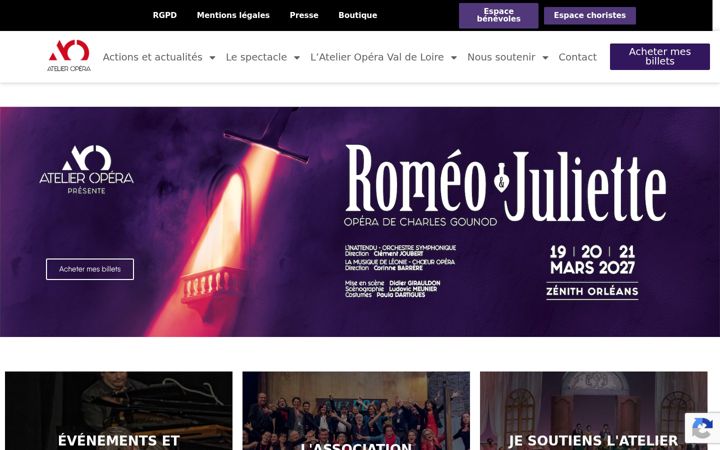Click 'OPÉRA DE CHARLES GOUNOD' subtitle
This screenshot has height=450, width=720.
click(420, 222)
